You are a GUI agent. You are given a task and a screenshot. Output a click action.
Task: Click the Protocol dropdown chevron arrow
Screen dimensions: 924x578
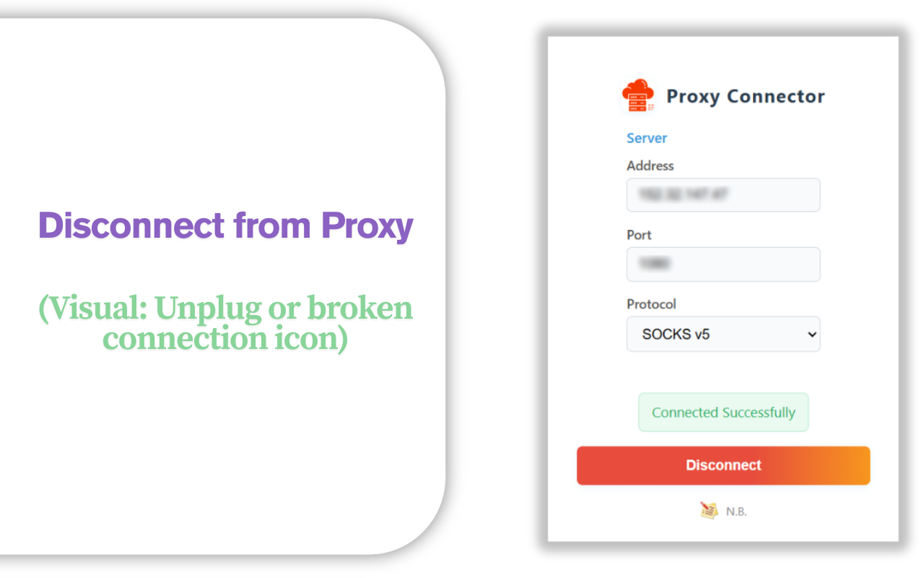pyautogui.click(x=811, y=334)
